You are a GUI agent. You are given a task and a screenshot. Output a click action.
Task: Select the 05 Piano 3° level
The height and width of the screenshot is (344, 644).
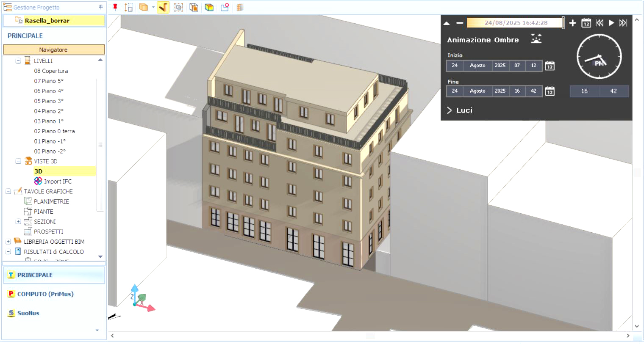pyautogui.click(x=49, y=101)
